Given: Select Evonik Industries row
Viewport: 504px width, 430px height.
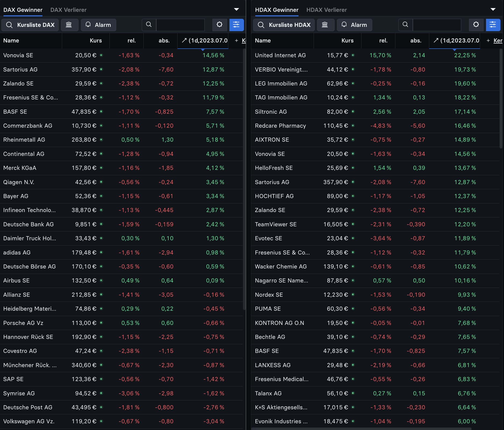Looking at the screenshot, I should (x=375, y=421).
